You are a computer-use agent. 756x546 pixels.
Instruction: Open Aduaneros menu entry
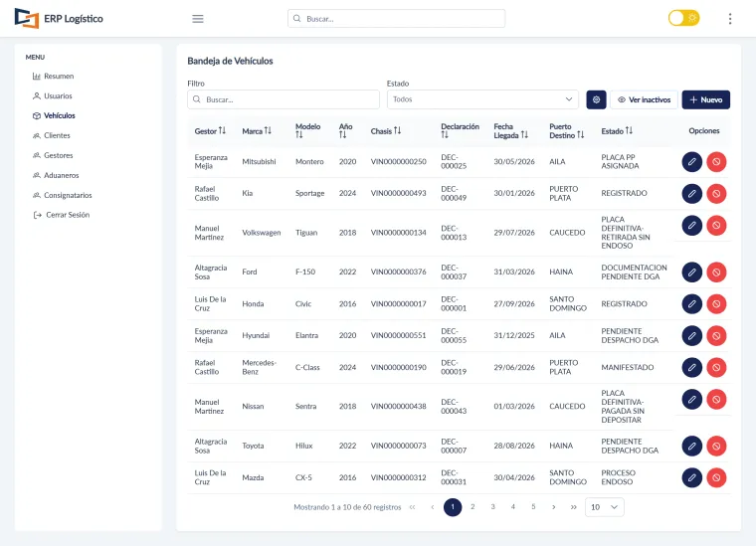(x=56, y=175)
